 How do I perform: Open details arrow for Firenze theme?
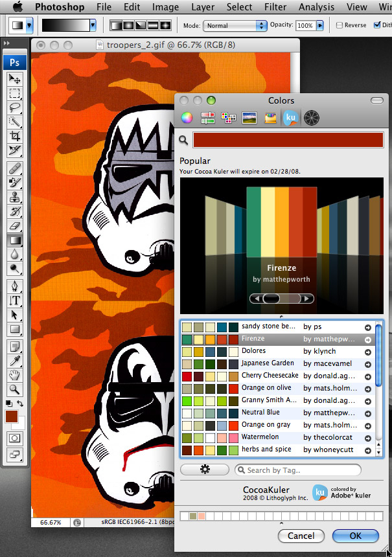tap(368, 340)
